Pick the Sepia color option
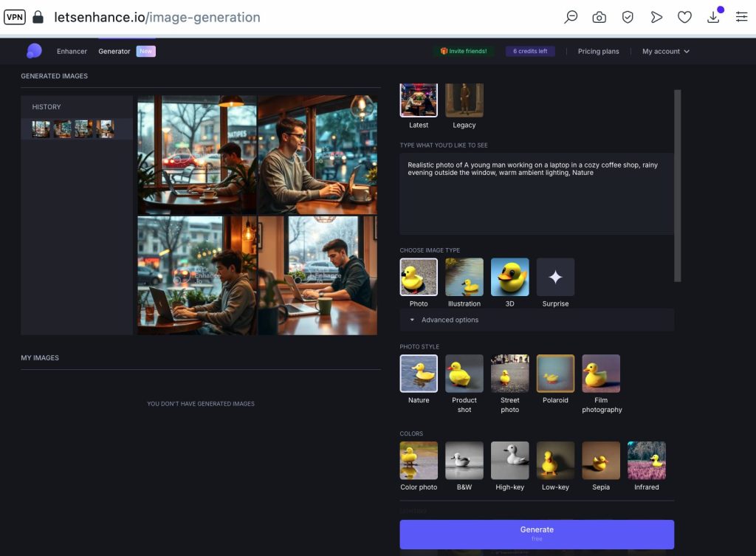Viewport: 756px width, 556px height. click(x=601, y=461)
